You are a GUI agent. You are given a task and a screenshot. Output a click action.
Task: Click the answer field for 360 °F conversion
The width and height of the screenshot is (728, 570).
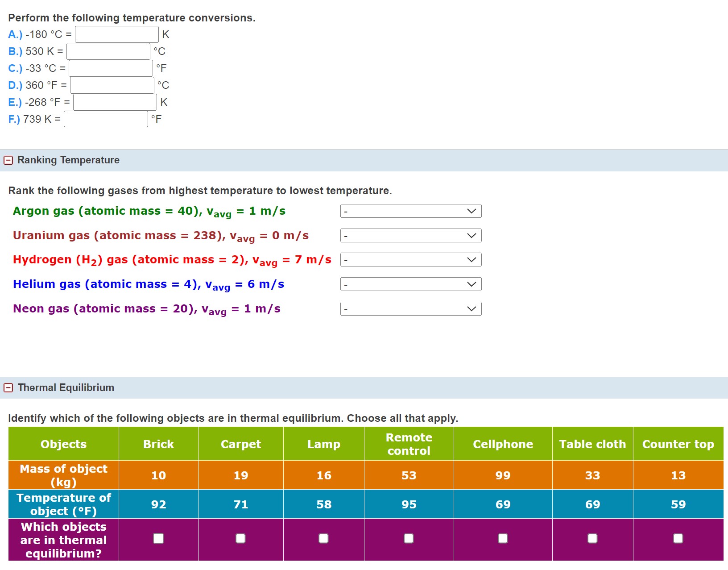point(112,85)
